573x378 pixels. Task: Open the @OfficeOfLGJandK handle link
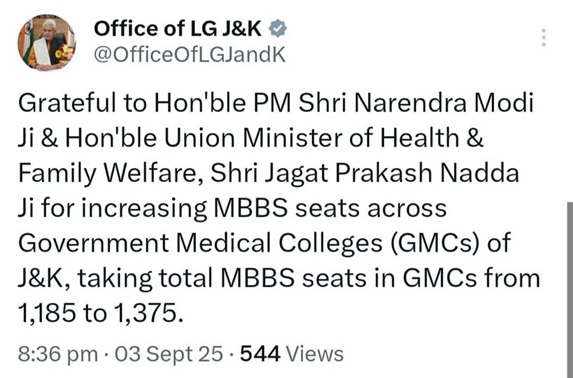point(190,54)
